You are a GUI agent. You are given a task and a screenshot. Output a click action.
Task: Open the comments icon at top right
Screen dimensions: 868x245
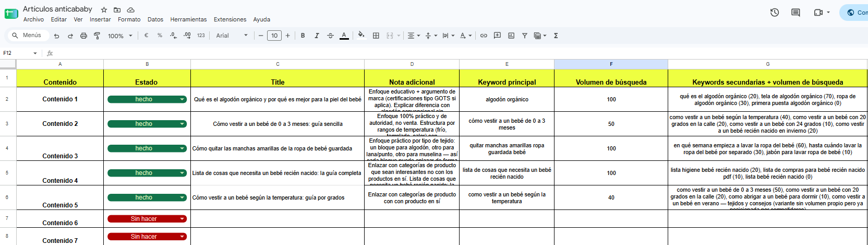click(x=795, y=12)
